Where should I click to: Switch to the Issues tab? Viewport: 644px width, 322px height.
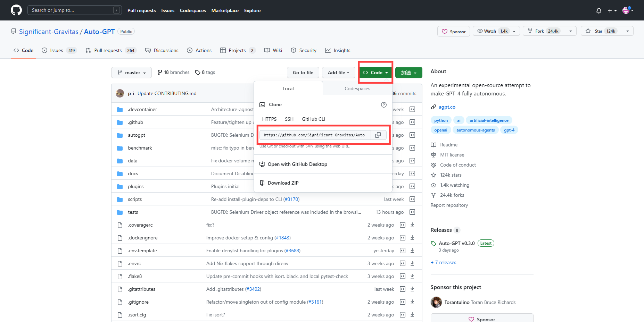[59, 50]
